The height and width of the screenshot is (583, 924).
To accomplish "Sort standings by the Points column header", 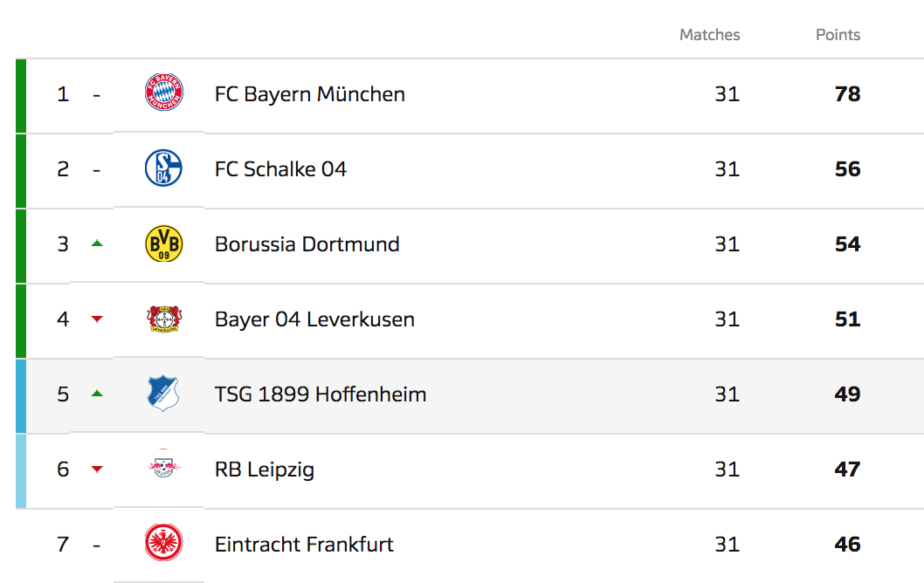I will [x=838, y=35].
